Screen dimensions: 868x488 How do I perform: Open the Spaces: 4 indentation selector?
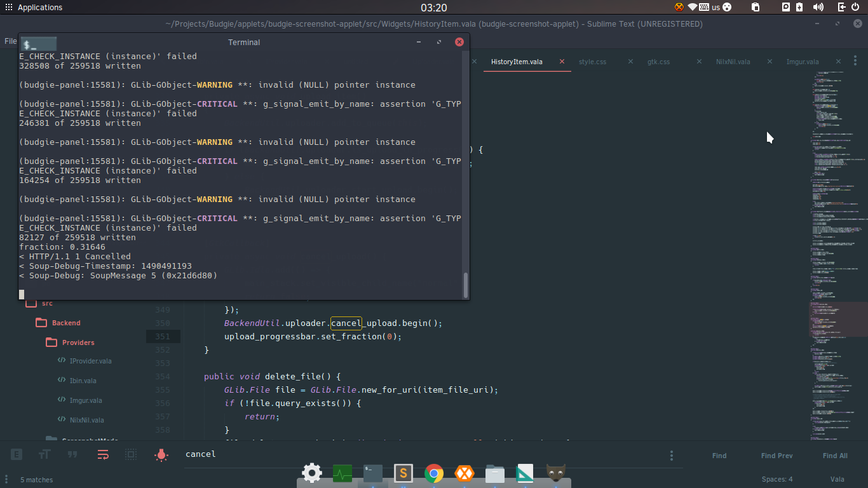click(x=777, y=480)
